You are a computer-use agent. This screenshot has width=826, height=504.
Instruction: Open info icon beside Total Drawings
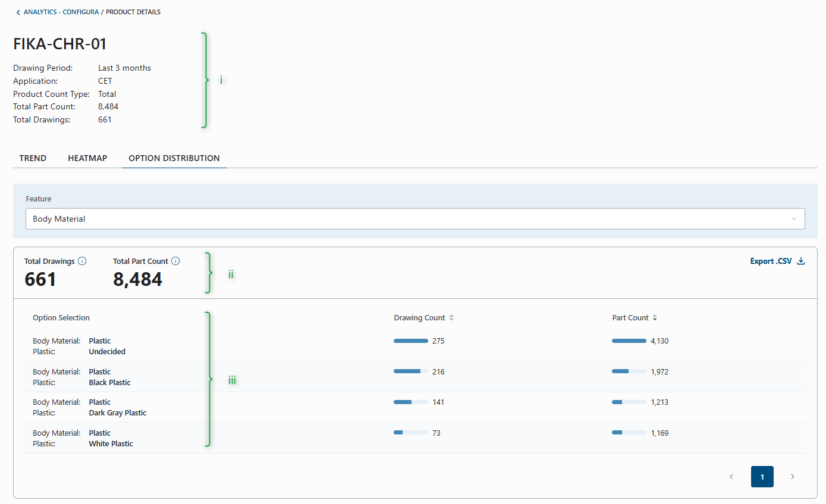82,261
